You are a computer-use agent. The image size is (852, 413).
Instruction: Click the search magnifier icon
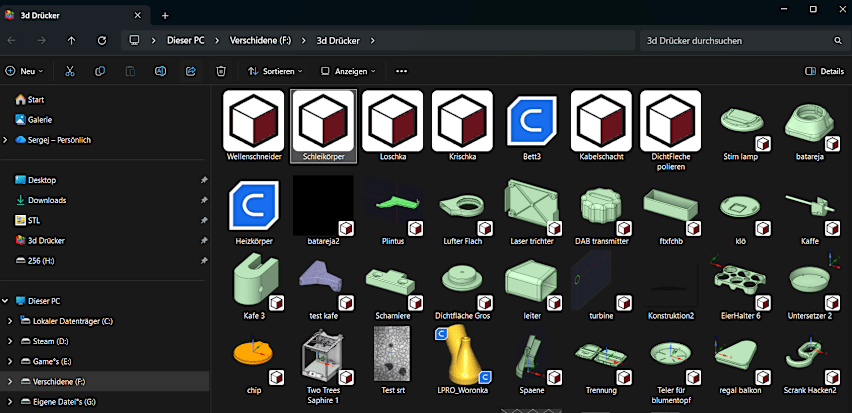[x=837, y=41]
